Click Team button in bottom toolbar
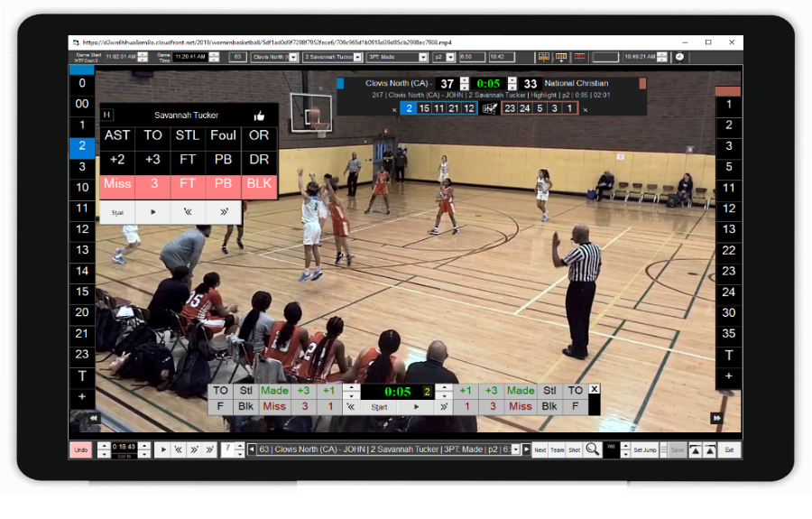Viewport: 812px width, 519px height. [x=558, y=449]
